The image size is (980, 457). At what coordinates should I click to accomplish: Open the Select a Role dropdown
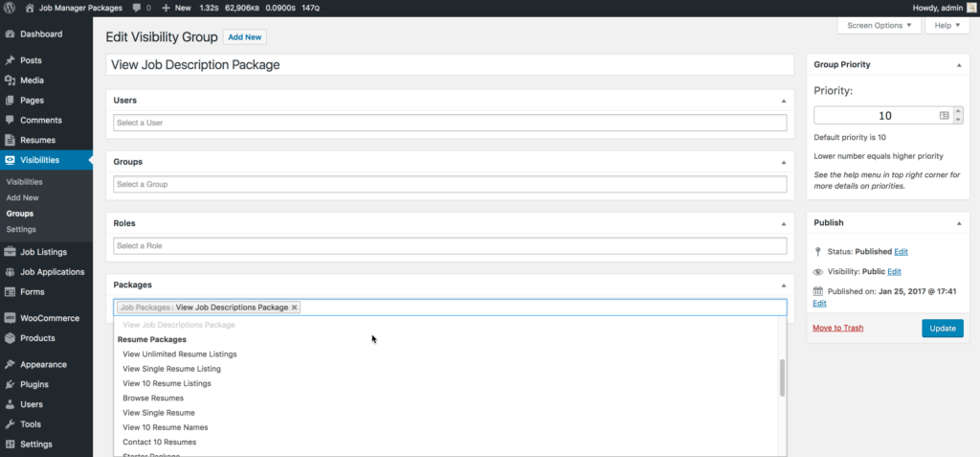tap(450, 245)
